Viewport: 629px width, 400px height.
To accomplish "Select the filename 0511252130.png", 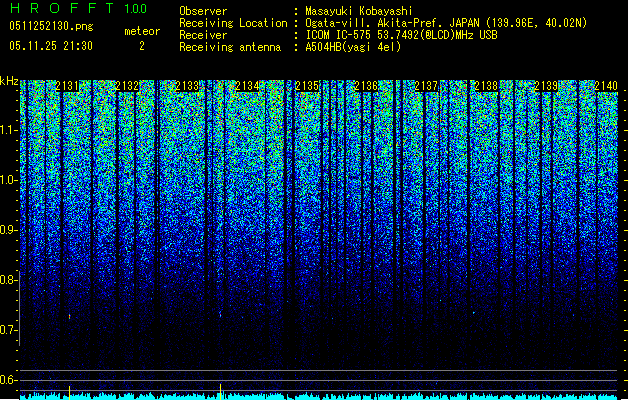I will click(51, 26).
